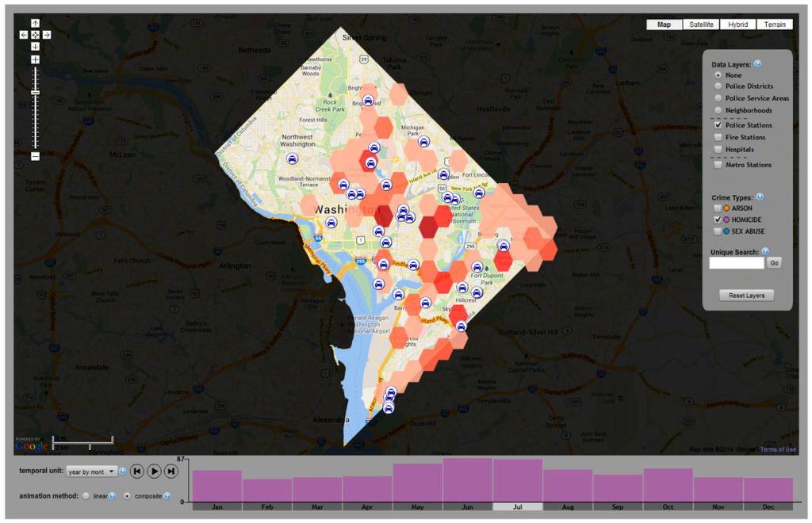Enable the Fire Stations layer checkbox

718,138
